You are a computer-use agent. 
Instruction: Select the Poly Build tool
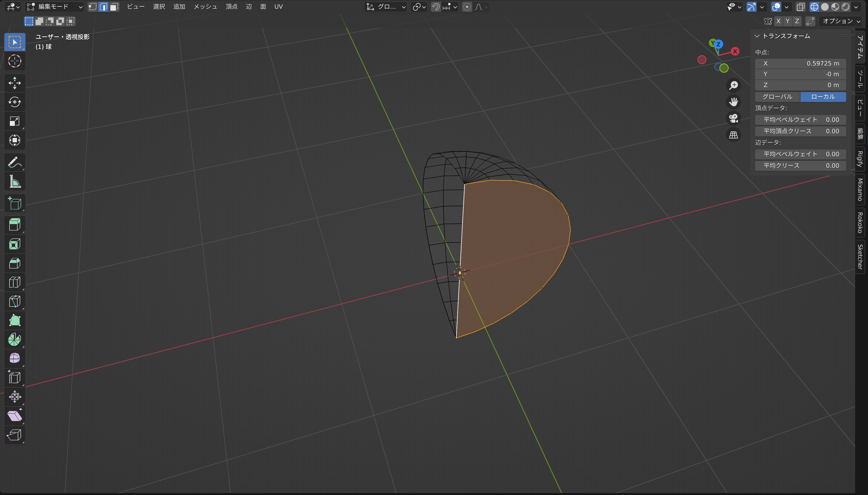tap(15, 320)
